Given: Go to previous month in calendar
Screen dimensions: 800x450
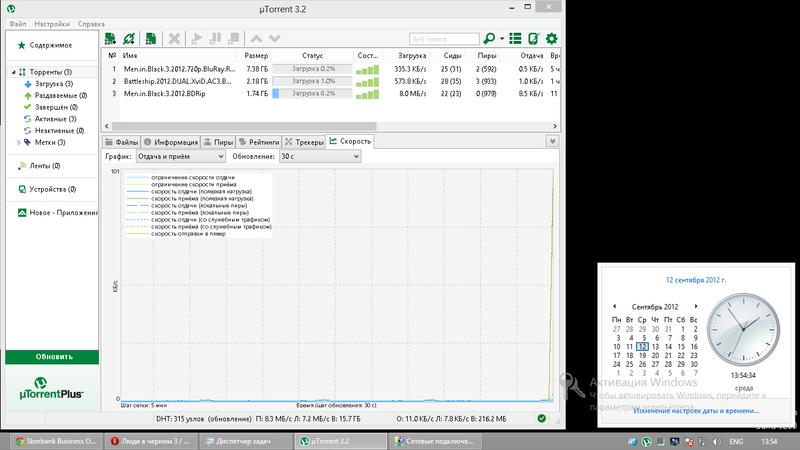Looking at the screenshot, I should (x=614, y=306).
